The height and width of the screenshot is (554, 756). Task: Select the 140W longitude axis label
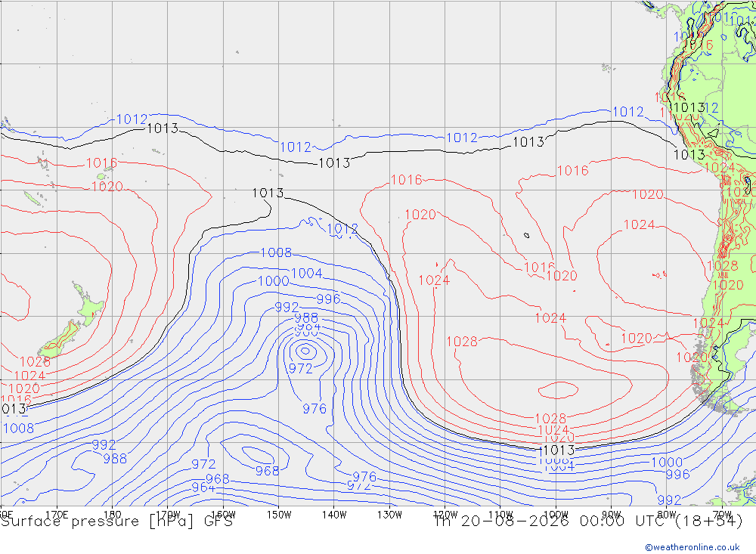point(334,515)
